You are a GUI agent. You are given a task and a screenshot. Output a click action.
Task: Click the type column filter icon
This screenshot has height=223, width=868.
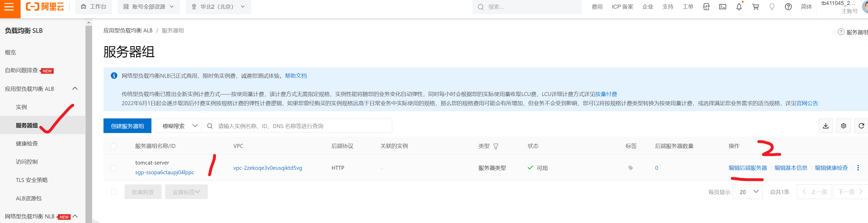(496, 146)
